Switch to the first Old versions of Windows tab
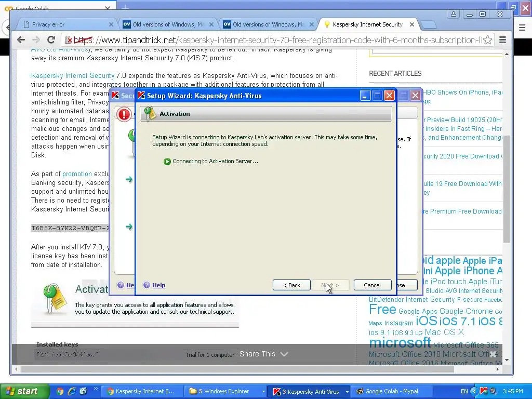This screenshot has height=399, width=532. tap(168, 24)
